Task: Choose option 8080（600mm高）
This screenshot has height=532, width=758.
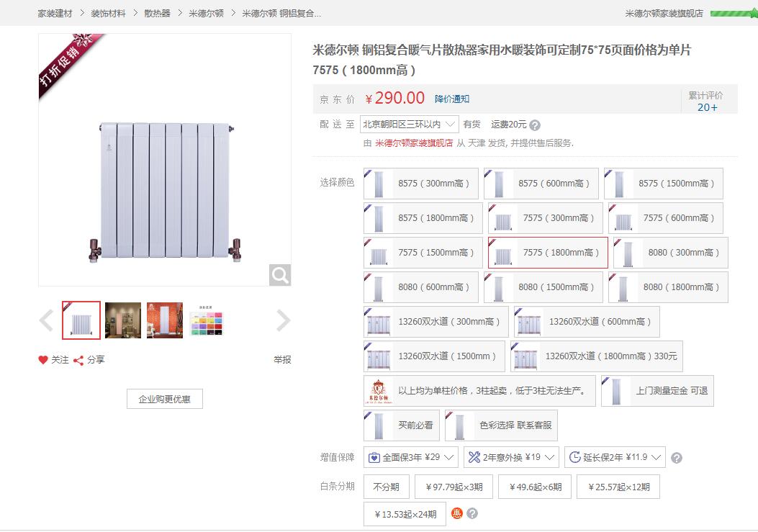Action: pos(421,287)
